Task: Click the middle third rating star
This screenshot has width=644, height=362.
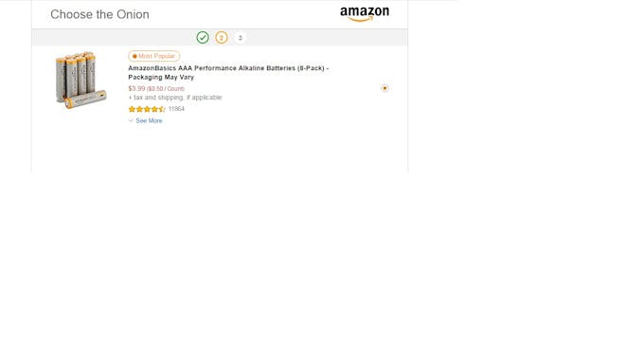Action: 147,109
